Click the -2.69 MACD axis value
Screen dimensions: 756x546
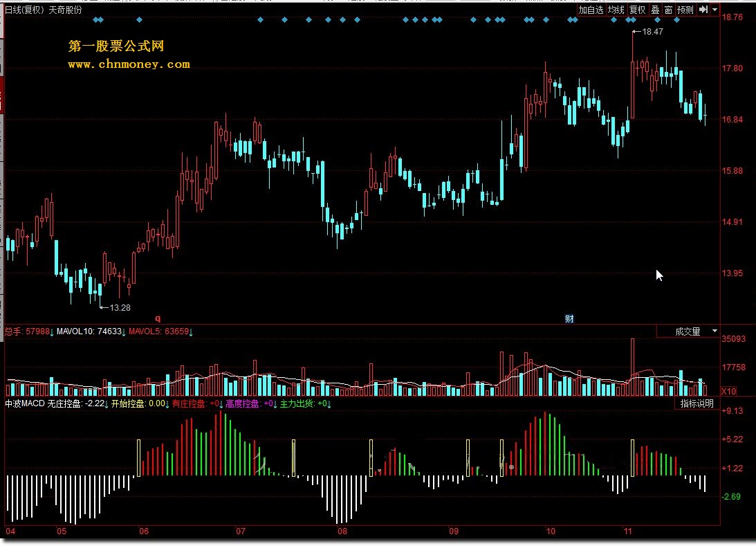(731, 497)
